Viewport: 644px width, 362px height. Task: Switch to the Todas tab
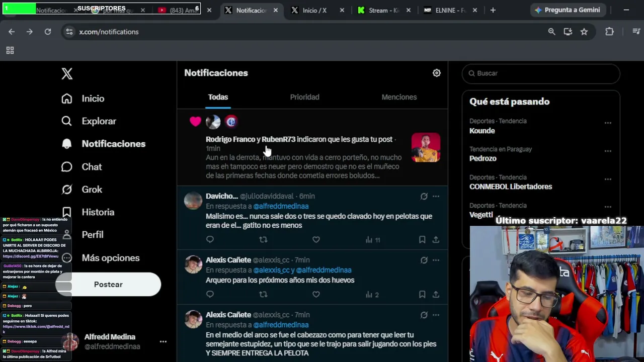point(218,97)
